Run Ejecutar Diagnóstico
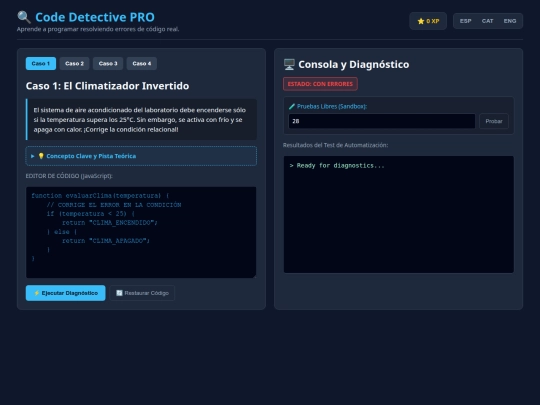The image size is (540, 405). [65, 293]
